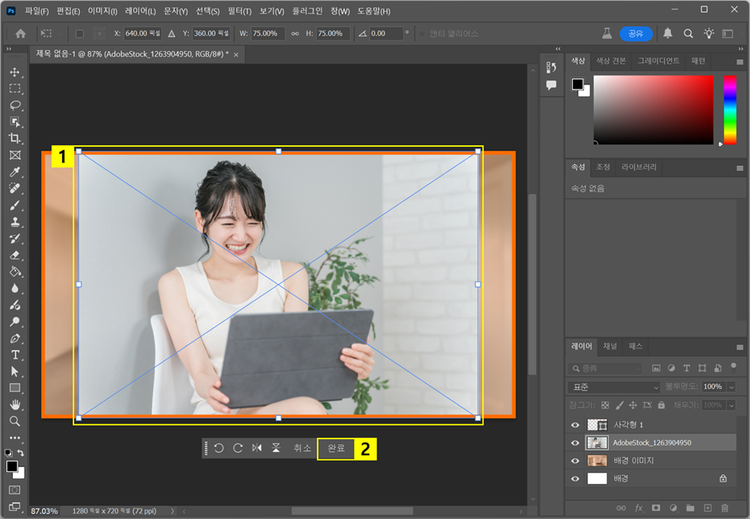This screenshot has width=750, height=519.
Task: Select the Horizontal Type tool
Action: point(15,355)
